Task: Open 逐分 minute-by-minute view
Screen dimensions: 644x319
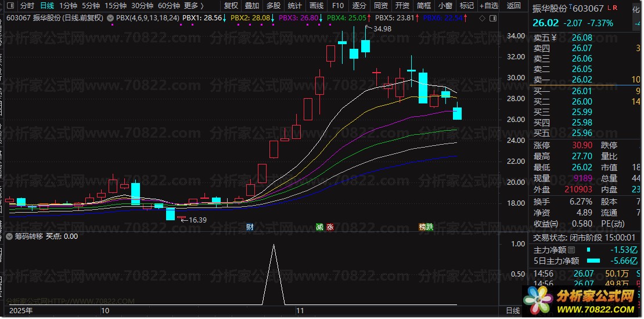Action: (359, 6)
